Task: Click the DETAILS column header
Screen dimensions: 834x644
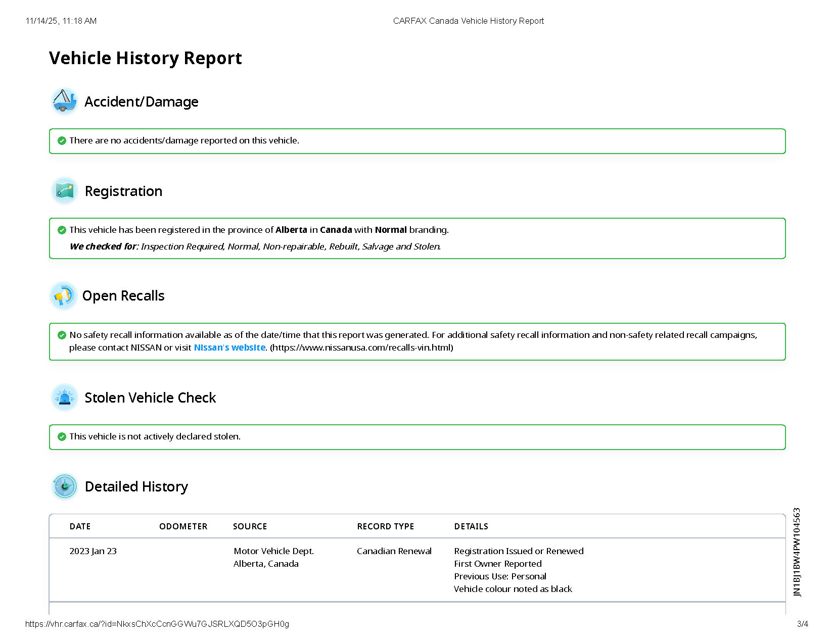Action: tap(471, 526)
